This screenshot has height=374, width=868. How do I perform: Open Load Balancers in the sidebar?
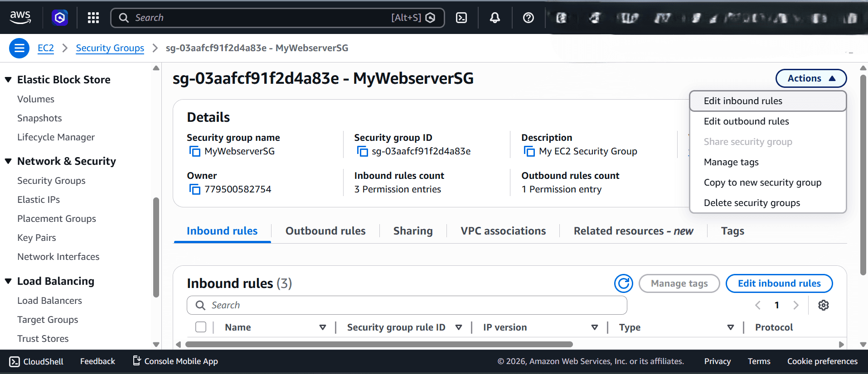pos(50,301)
